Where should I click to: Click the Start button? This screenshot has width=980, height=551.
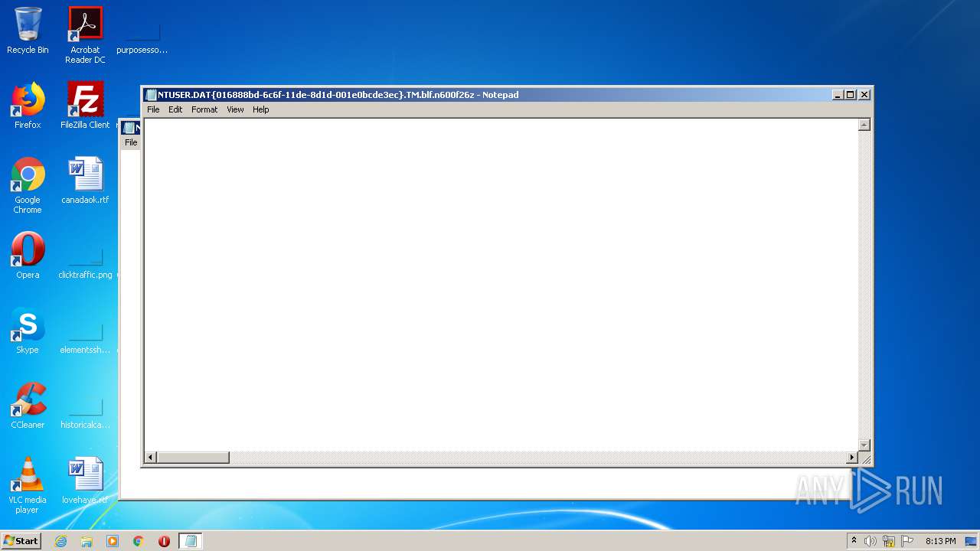[21, 541]
